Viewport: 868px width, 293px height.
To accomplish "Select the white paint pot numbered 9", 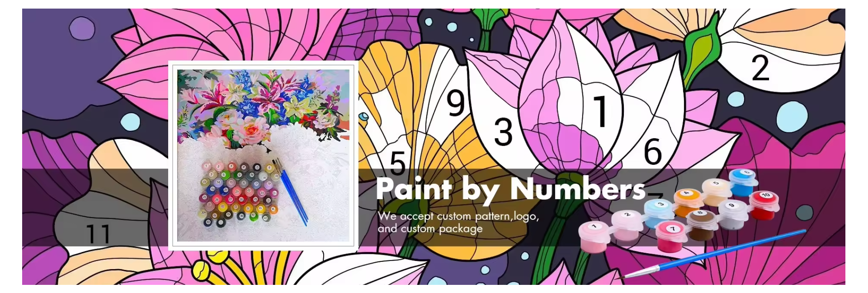I will coord(734,214).
